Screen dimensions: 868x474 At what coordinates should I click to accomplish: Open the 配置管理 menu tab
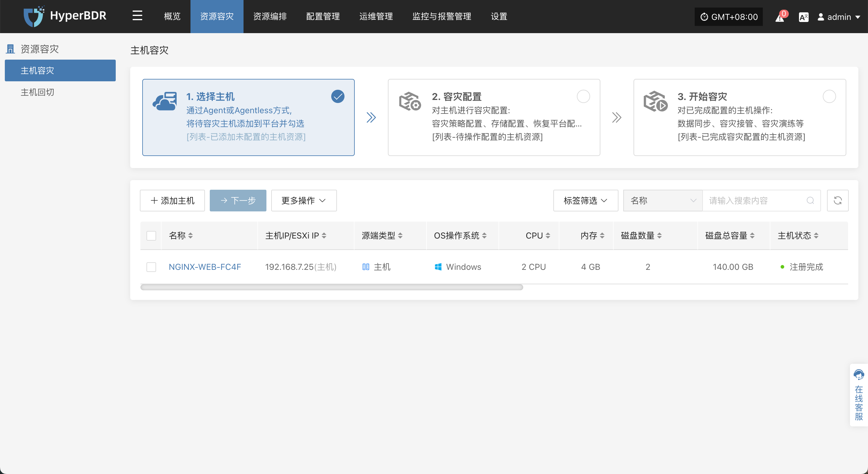[x=323, y=17]
